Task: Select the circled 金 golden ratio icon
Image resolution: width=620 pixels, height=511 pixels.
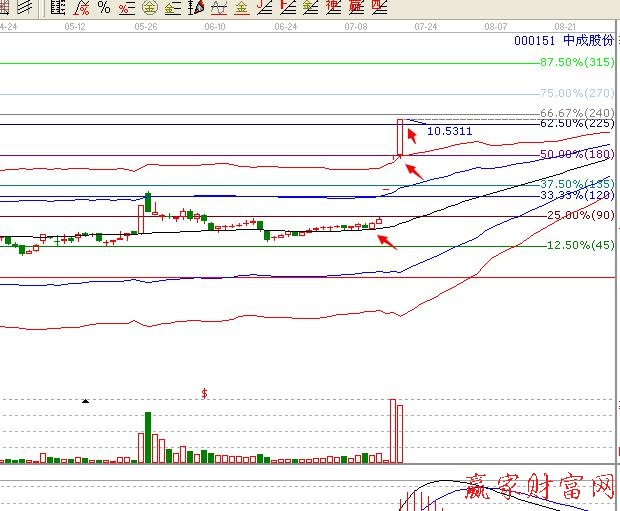Action: tap(150, 8)
